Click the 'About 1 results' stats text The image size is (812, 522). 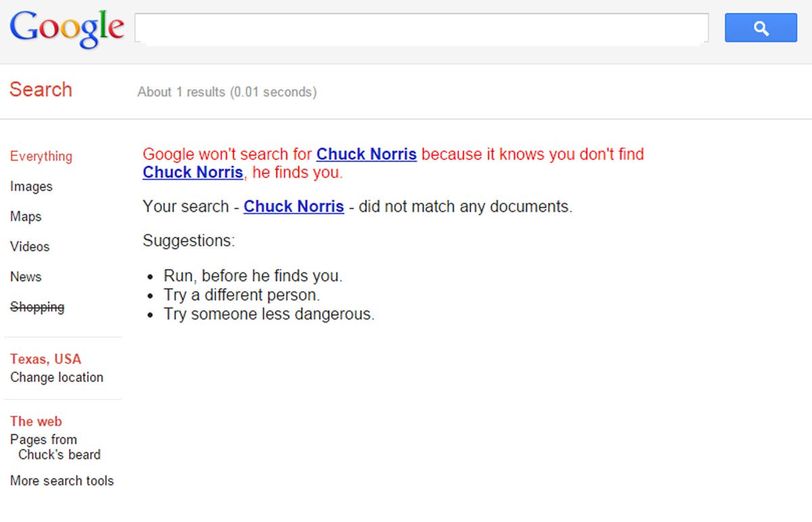tap(227, 92)
